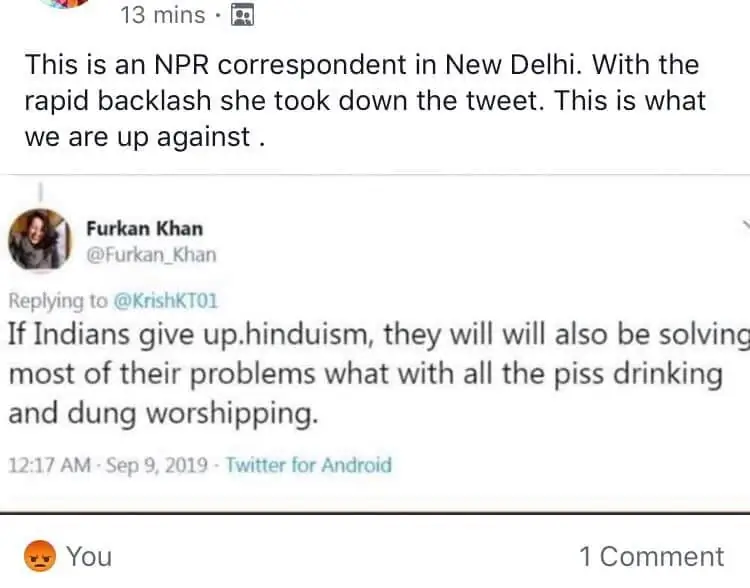Click the 'Furkan Khan' display name

[142, 228]
